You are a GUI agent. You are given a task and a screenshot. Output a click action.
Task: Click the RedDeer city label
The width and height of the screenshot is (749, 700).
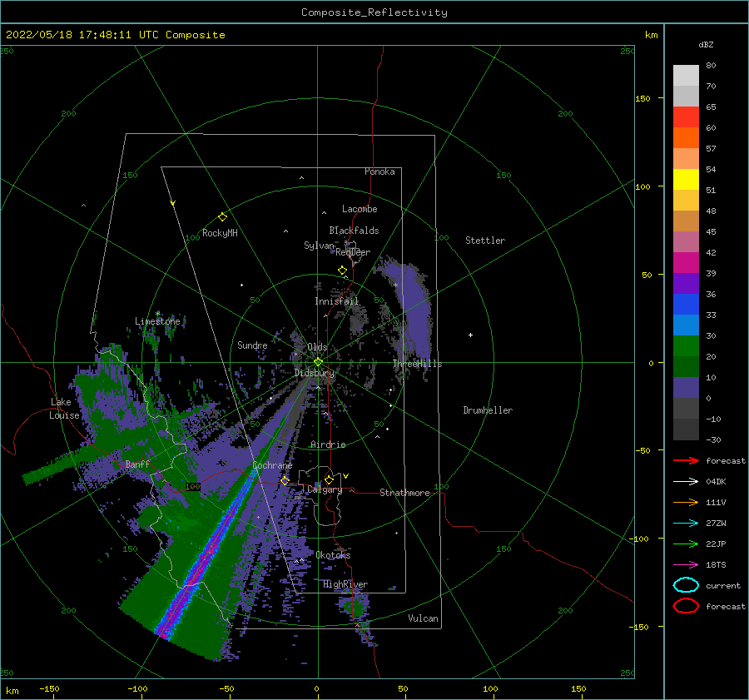(x=353, y=252)
